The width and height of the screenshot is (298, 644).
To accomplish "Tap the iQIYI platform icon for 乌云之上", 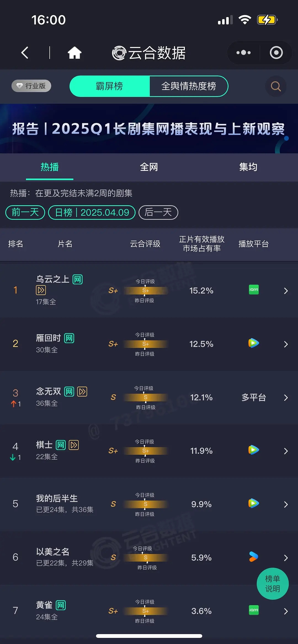I will [x=254, y=290].
